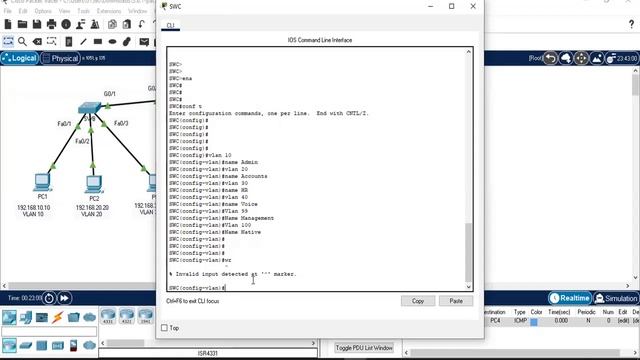Image resolution: width=640 pixels, height=360 pixels.
Task: Pick the 4321 router device
Action: 127,316
